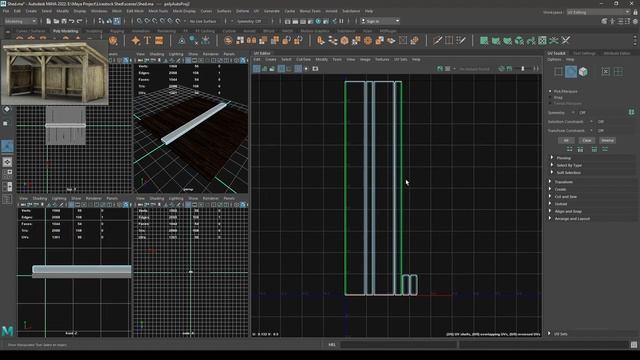Click the script editor icon at bottom right

pos(634,344)
